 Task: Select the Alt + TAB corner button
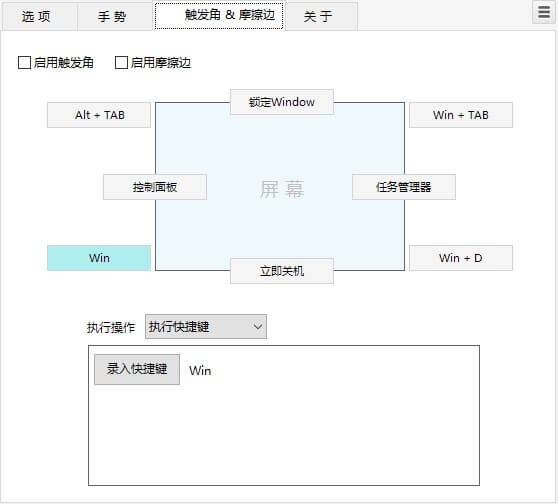(x=99, y=115)
